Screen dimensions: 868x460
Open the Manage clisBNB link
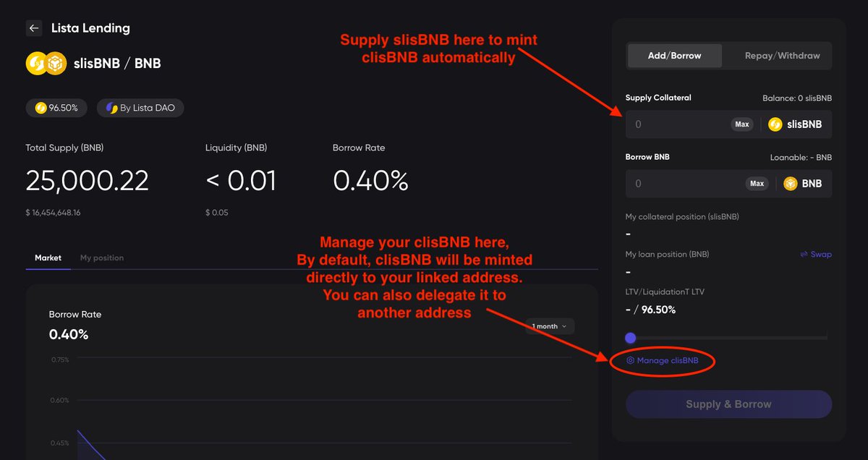point(667,360)
